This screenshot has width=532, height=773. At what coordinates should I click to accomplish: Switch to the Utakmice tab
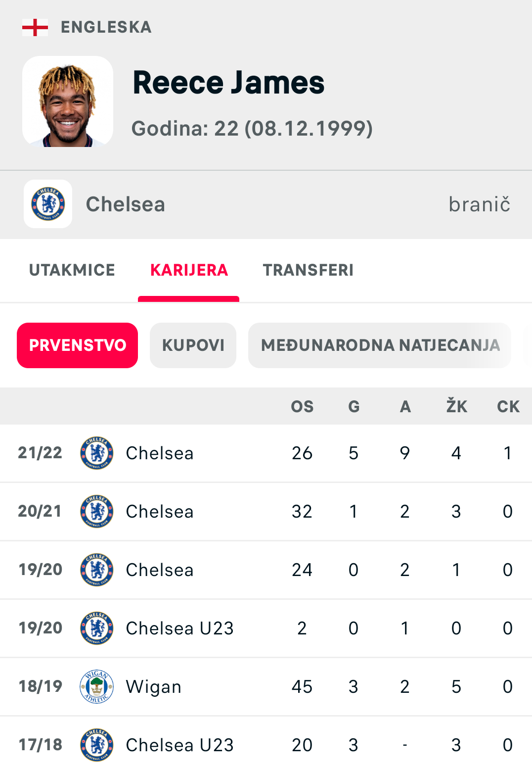(x=72, y=270)
